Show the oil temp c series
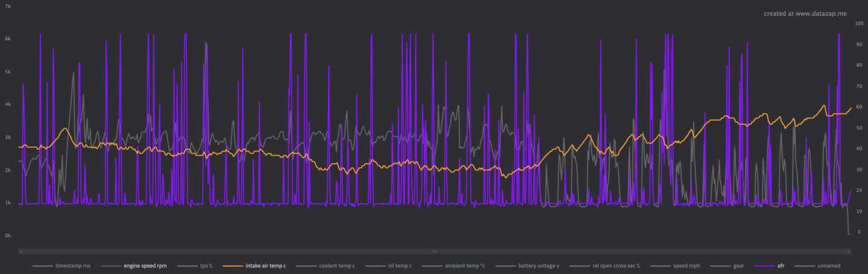The height and width of the screenshot is (274, 868). coord(388,266)
